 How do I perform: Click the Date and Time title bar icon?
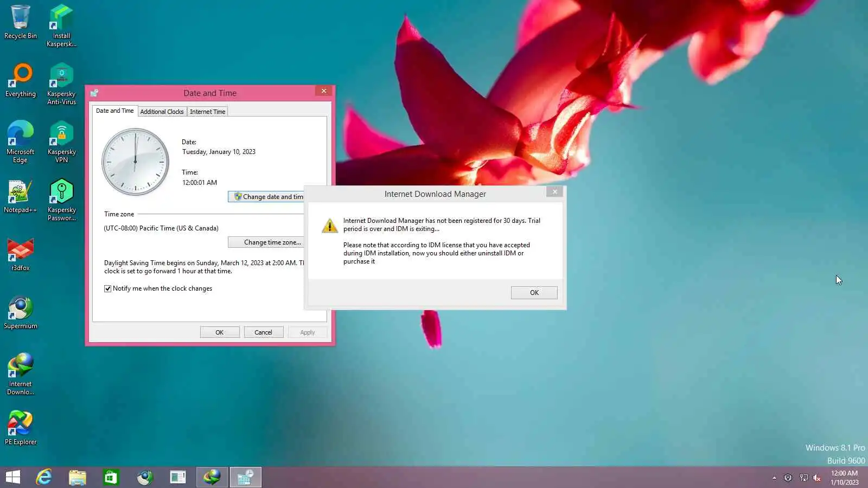[x=94, y=93]
